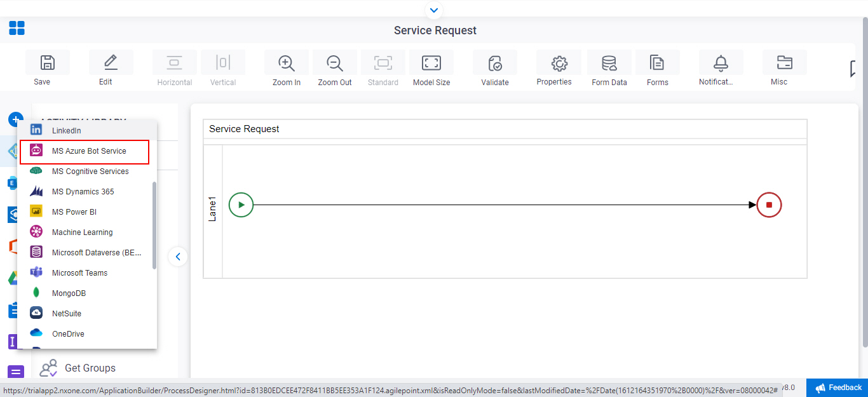This screenshot has width=868, height=397.
Task: Click the Service Request pool header
Action: tap(505, 129)
